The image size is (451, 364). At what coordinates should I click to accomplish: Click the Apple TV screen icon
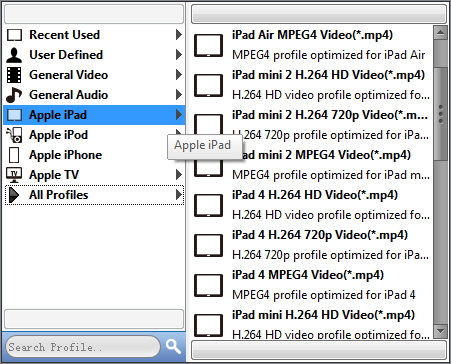(14, 175)
